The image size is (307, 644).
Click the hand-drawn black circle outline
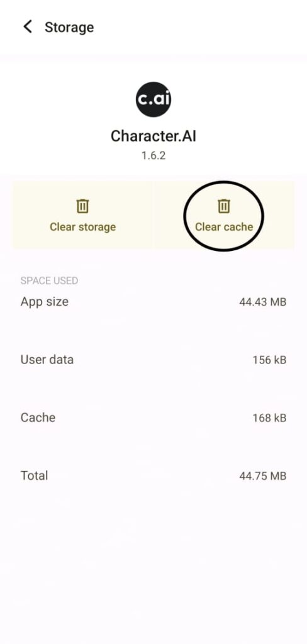[223, 216]
